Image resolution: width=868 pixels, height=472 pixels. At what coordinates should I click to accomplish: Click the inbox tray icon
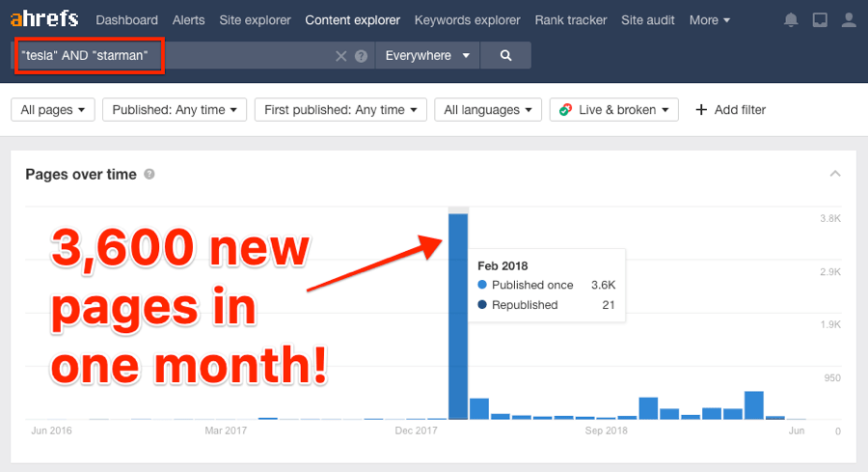click(820, 20)
